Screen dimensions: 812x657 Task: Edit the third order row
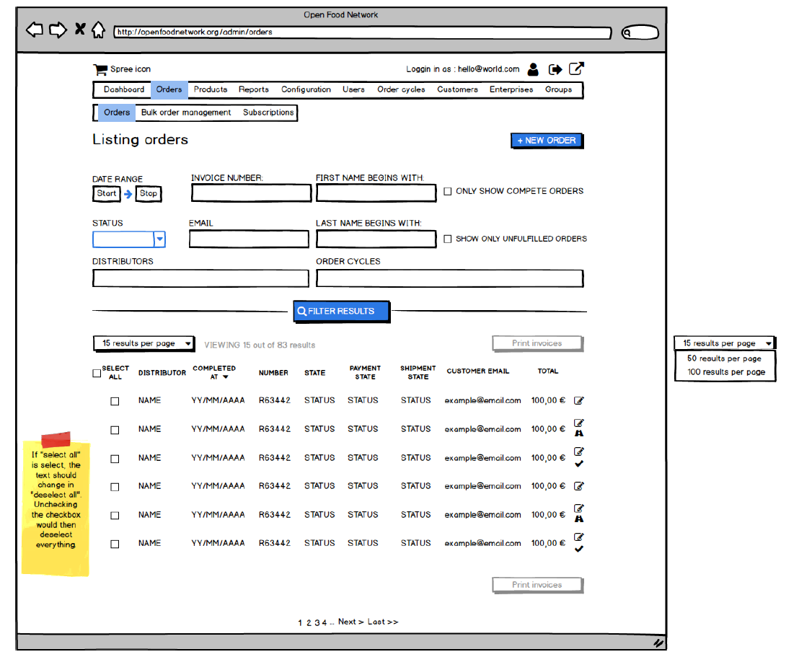pyautogui.click(x=579, y=451)
